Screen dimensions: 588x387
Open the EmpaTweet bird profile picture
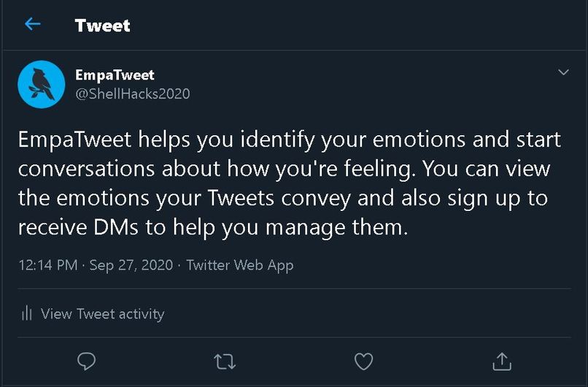pyautogui.click(x=42, y=85)
